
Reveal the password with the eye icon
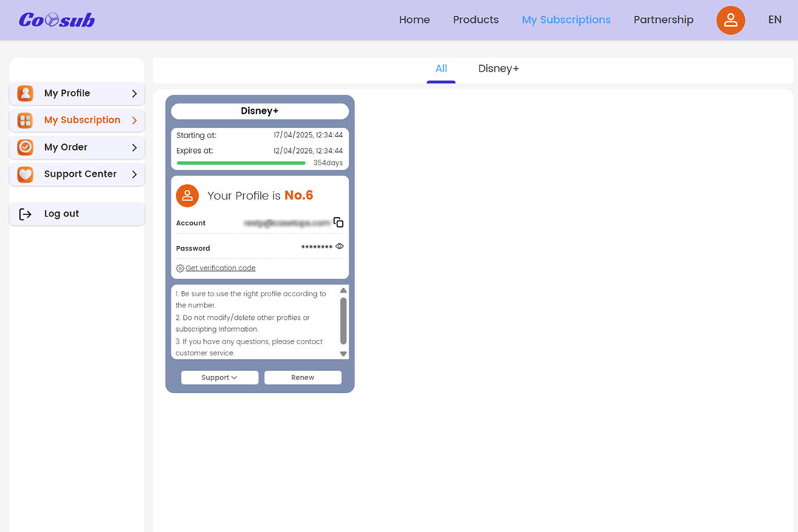point(340,247)
